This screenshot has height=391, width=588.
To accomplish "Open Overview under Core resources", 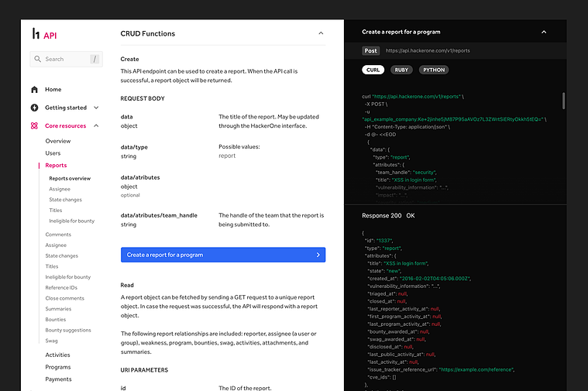I will pos(58,141).
